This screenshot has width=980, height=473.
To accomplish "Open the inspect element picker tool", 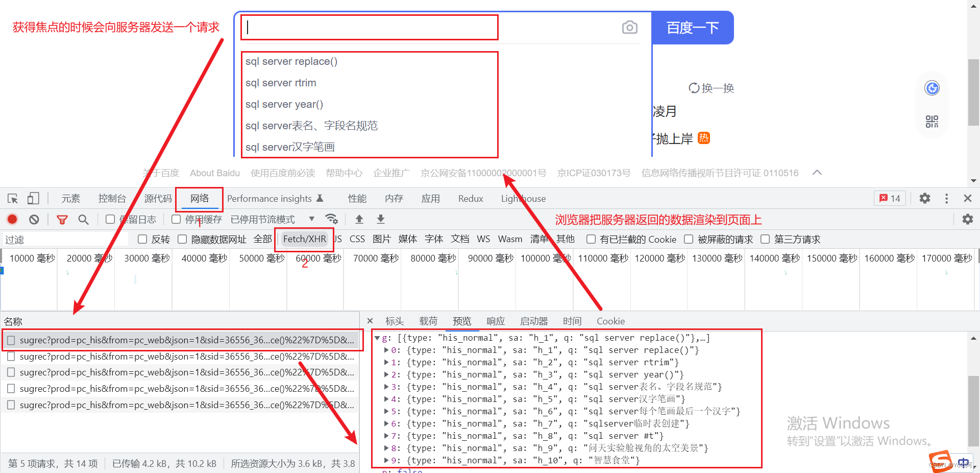I will tap(13, 199).
